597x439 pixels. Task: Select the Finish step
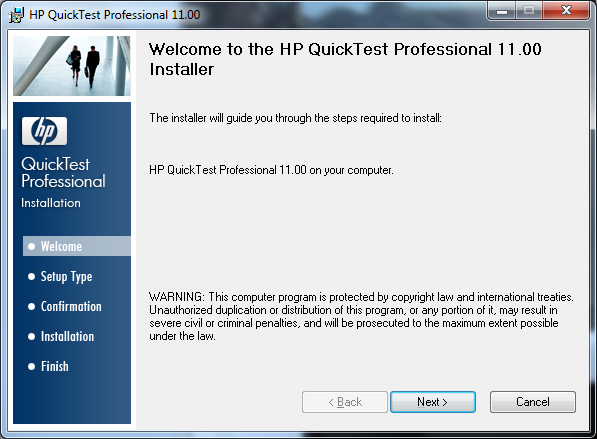coord(55,366)
